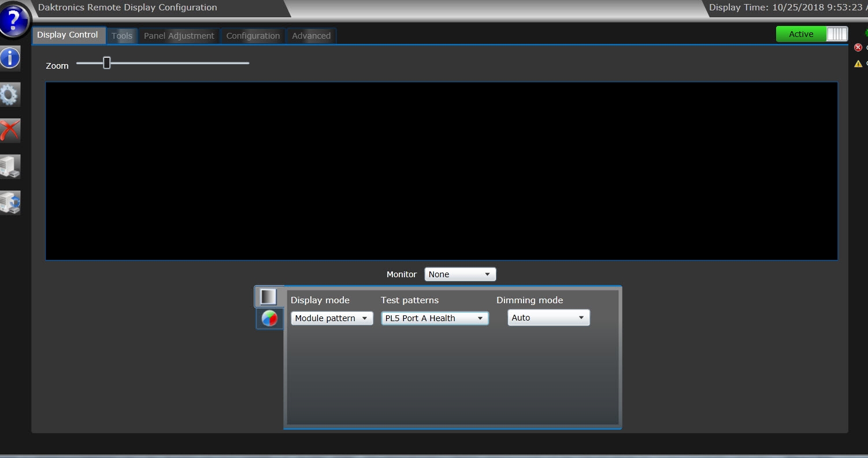Click the red error status icon
This screenshot has width=868, height=458.
(x=858, y=48)
